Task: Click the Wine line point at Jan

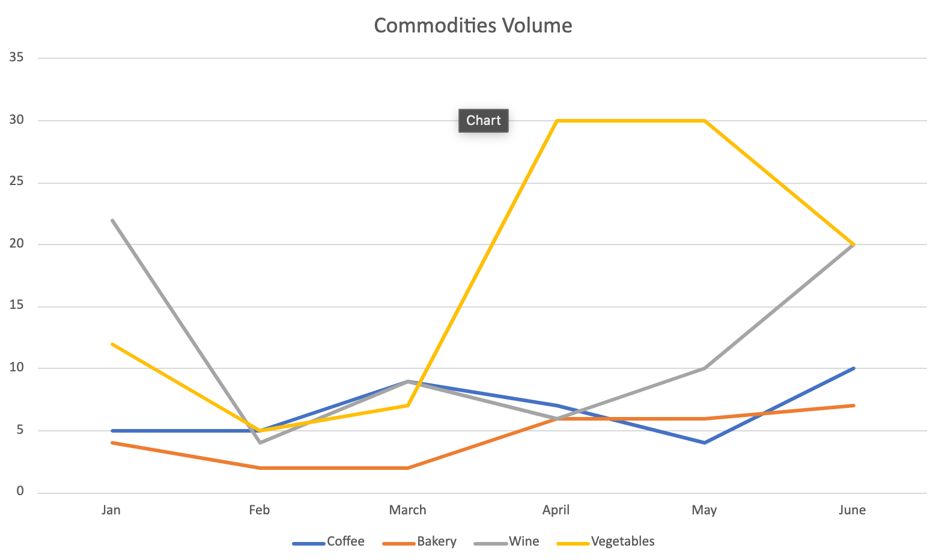Action: click(x=112, y=220)
